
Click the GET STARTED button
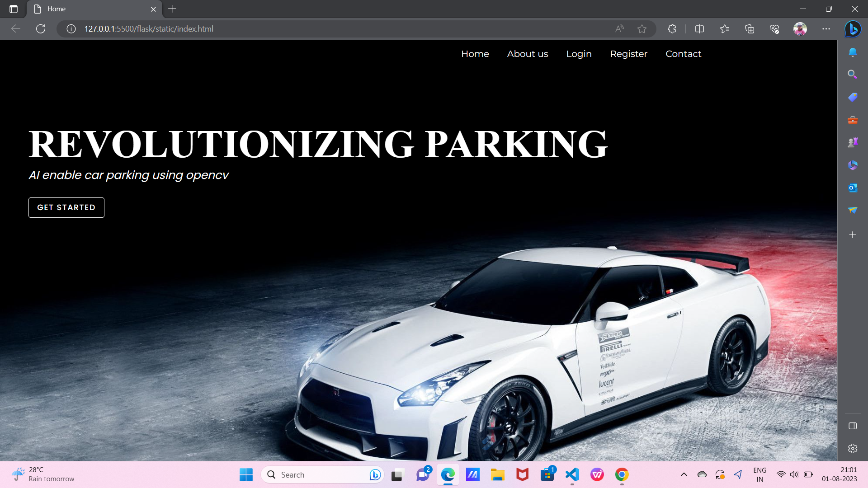pos(66,207)
